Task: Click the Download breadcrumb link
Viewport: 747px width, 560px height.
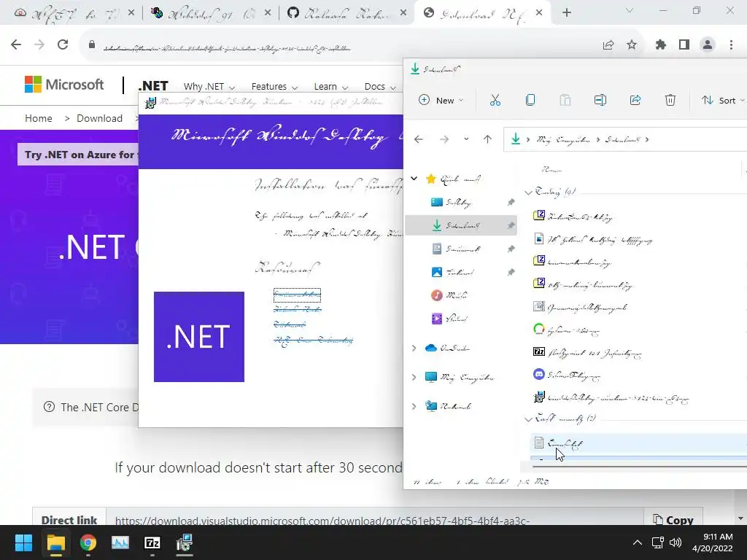Action: 99,118
